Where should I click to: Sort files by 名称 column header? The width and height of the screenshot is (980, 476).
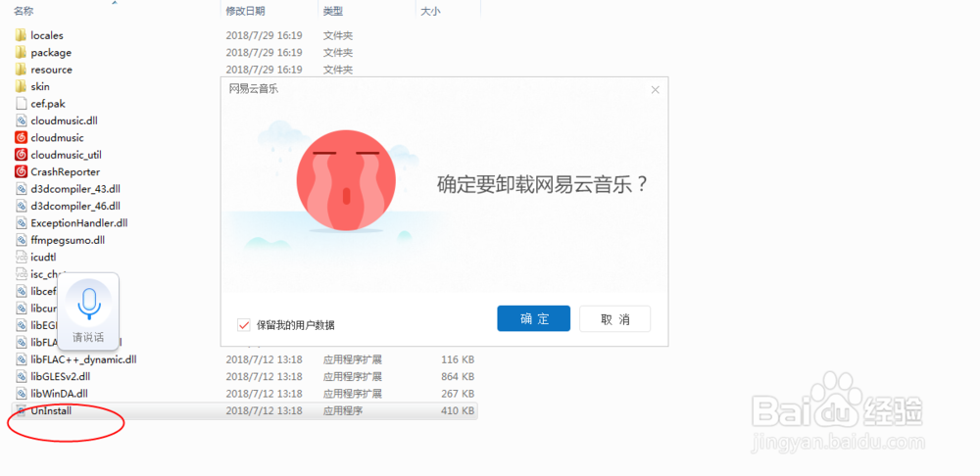click(24, 11)
